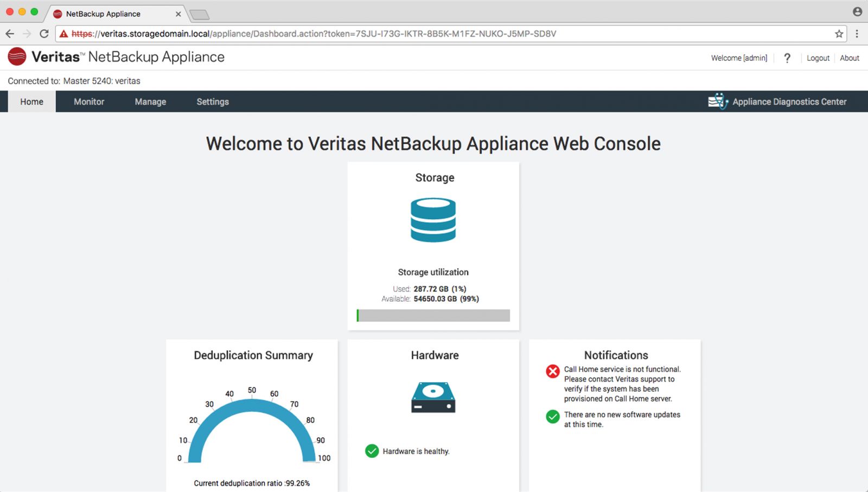
Task: Select the NetBackup Appliance browser tab
Action: click(116, 14)
